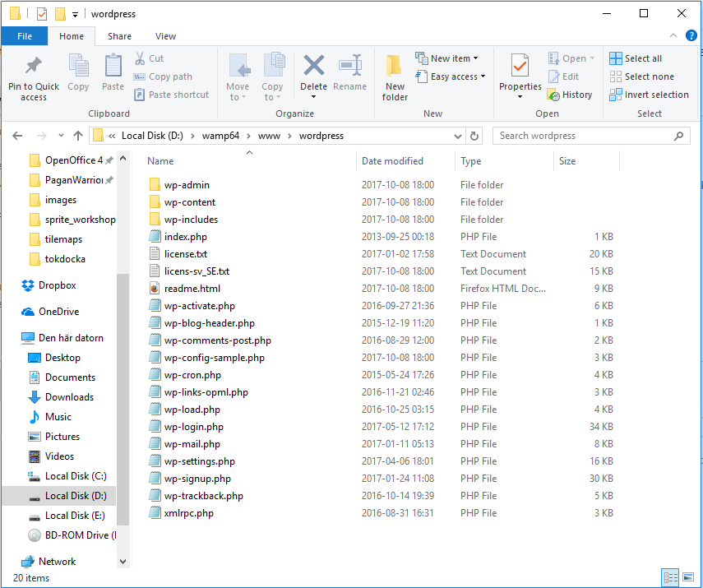The height and width of the screenshot is (588, 703).
Task: Open Customize Quick Access Toolbar dropdown
Action: coord(76,15)
